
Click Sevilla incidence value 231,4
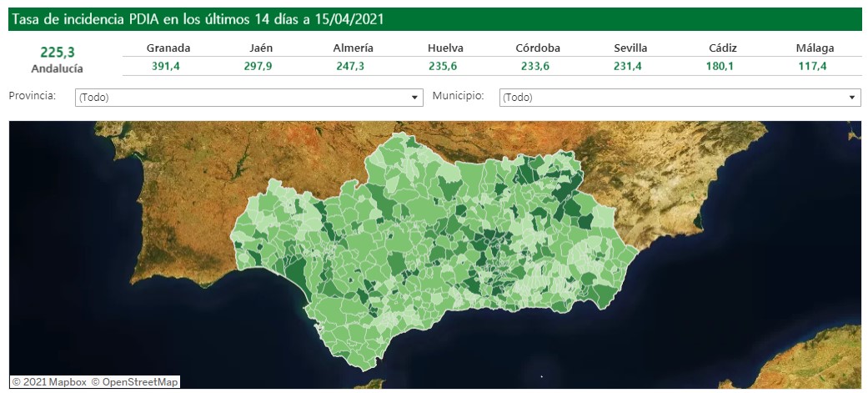[628, 67]
